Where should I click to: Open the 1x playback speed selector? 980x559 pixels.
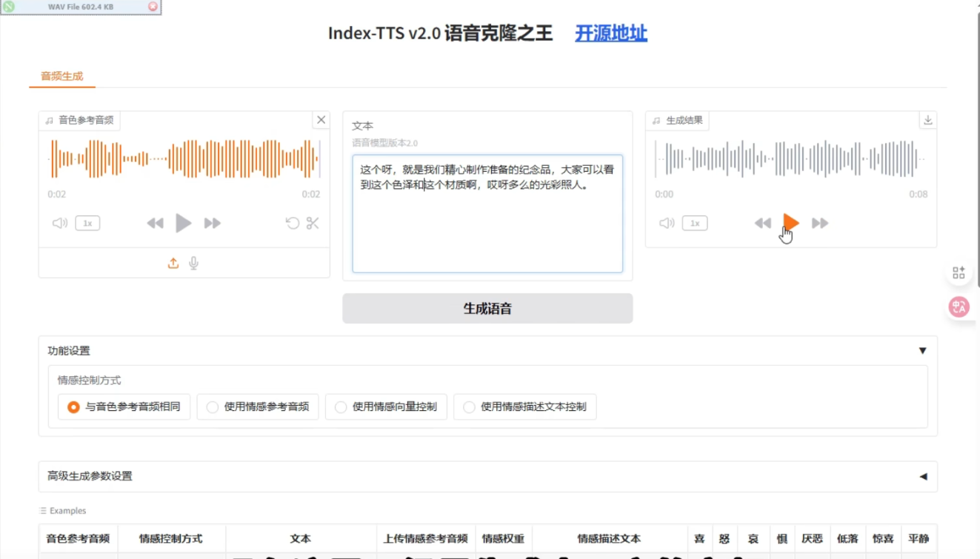coord(87,222)
